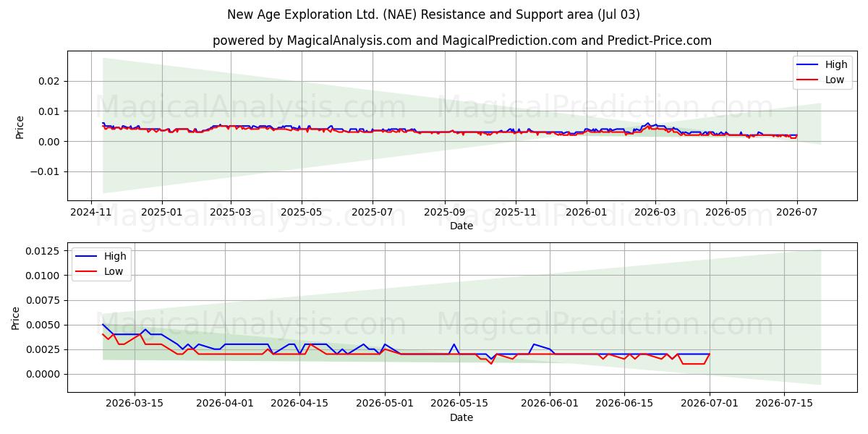Screen dimensions: 868x434
Task: Click the bottom chart 'Price' axis label
Action: pos(16,318)
